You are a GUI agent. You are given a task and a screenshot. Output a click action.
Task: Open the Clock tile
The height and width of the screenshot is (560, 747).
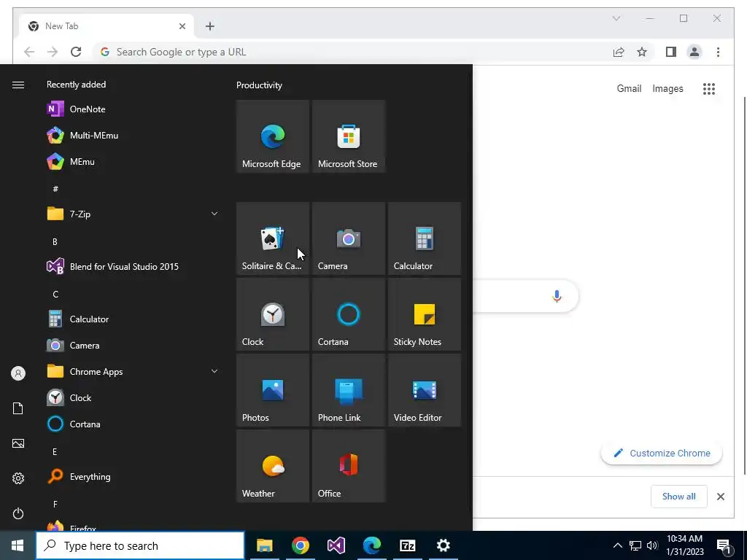point(273,314)
